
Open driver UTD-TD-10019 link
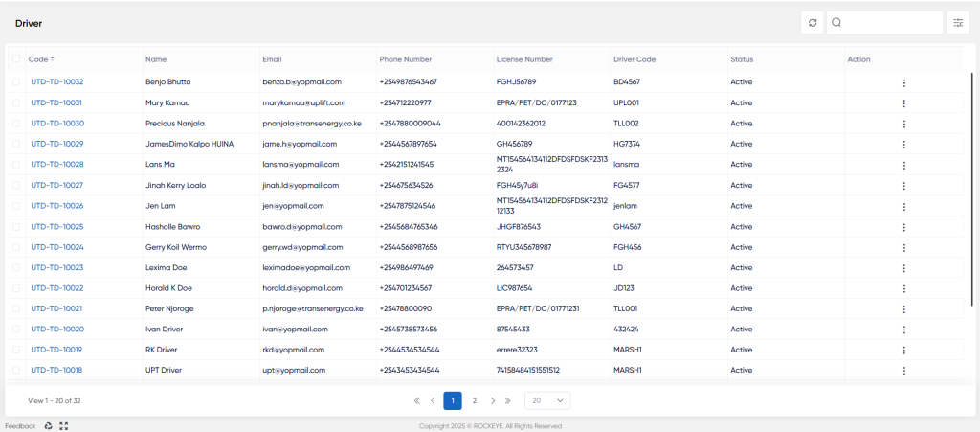pos(56,350)
